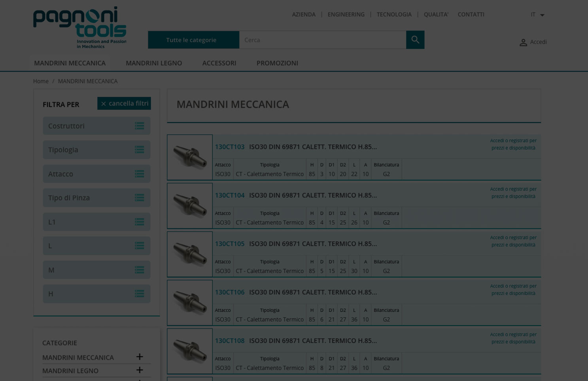The height and width of the screenshot is (381, 588).
Task: Click the list icon beside Tipologia filter
Action: coord(139,149)
